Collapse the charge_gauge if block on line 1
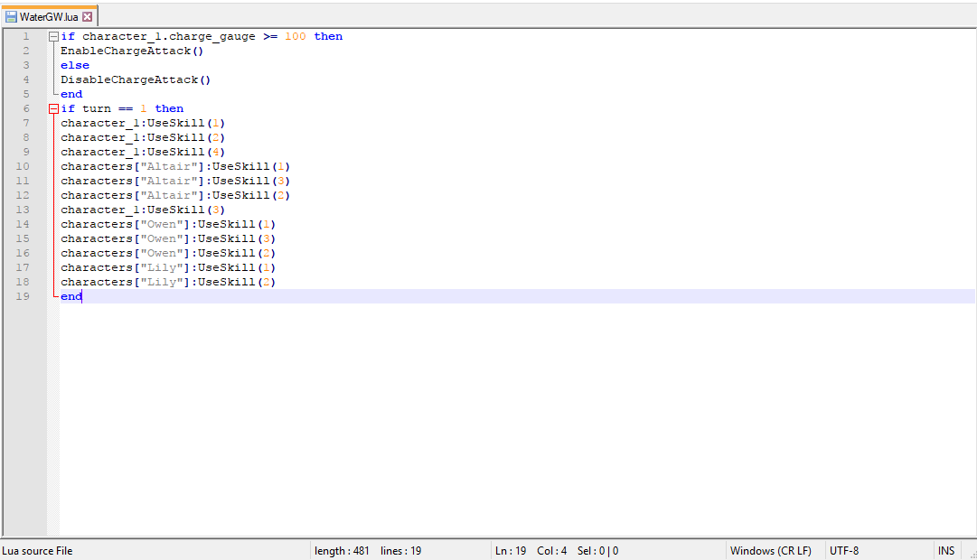This screenshot has width=977, height=560. (52, 36)
